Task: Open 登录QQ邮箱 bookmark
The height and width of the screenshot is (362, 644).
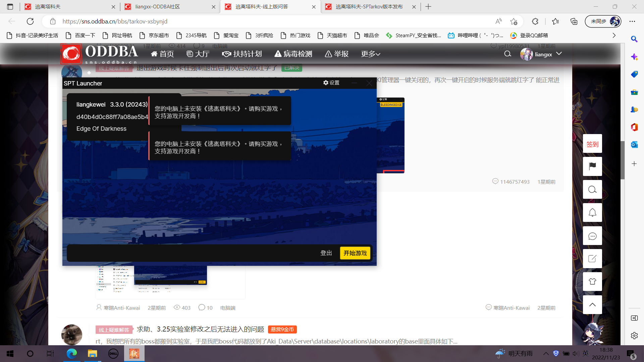Action: [x=529, y=35]
